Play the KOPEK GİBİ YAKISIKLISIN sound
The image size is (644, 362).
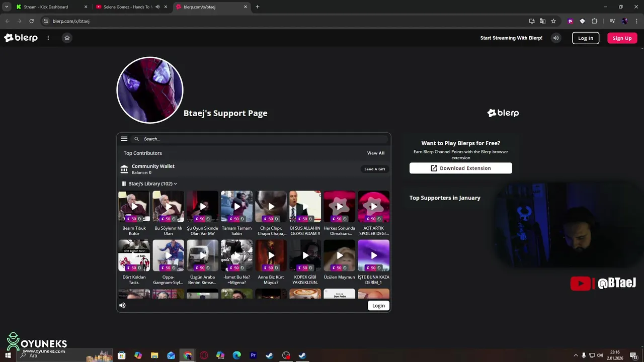coord(305,255)
